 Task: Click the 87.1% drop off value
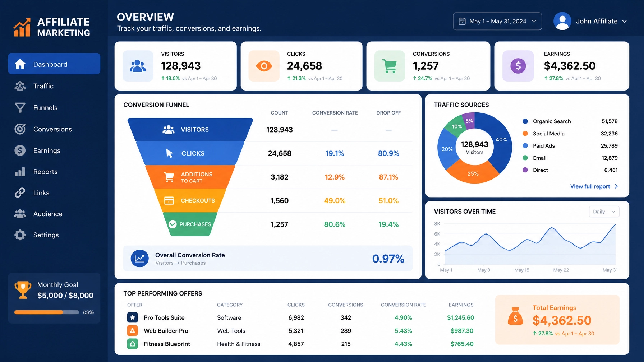388,177
